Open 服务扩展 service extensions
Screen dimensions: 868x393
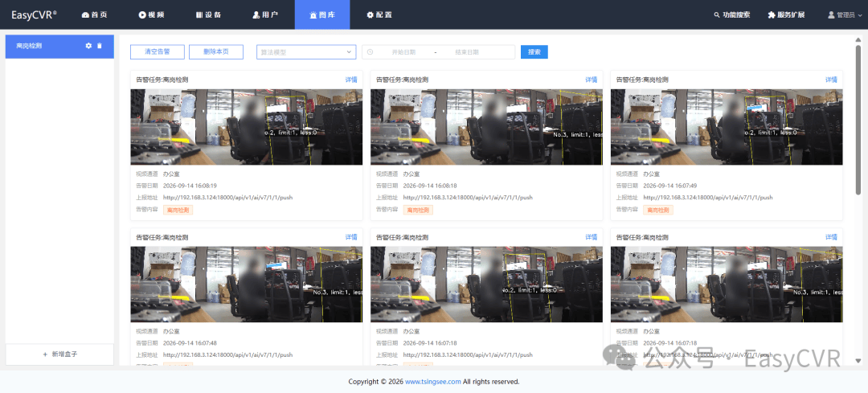click(x=786, y=15)
